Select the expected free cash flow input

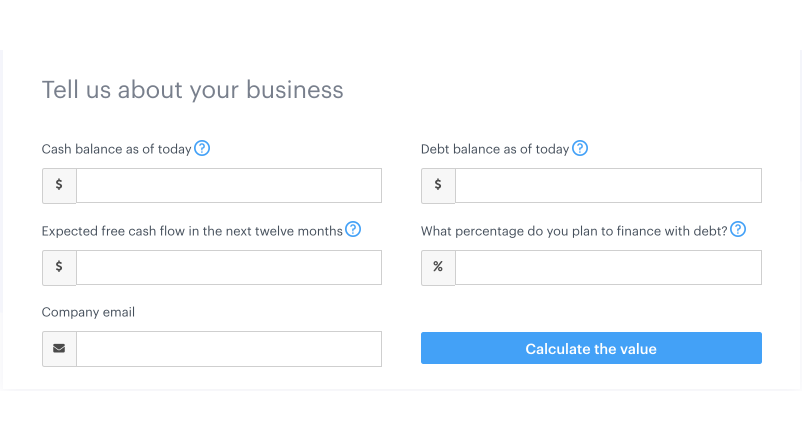tap(229, 267)
